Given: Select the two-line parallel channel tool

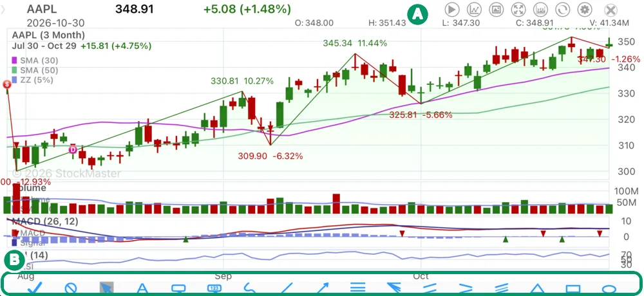Looking at the screenshot, I should (x=430, y=288).
